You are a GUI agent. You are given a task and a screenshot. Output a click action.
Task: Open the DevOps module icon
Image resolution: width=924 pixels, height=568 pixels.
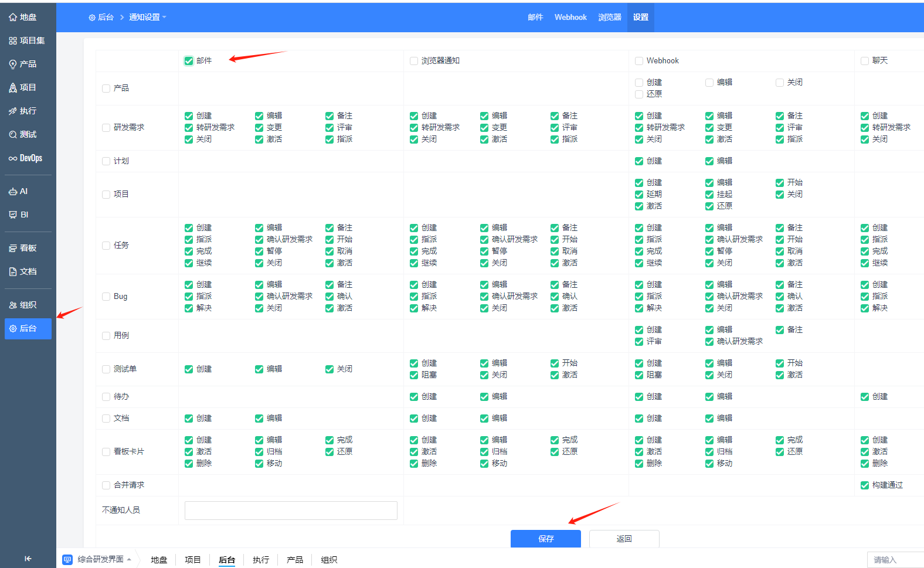[13, 158]
